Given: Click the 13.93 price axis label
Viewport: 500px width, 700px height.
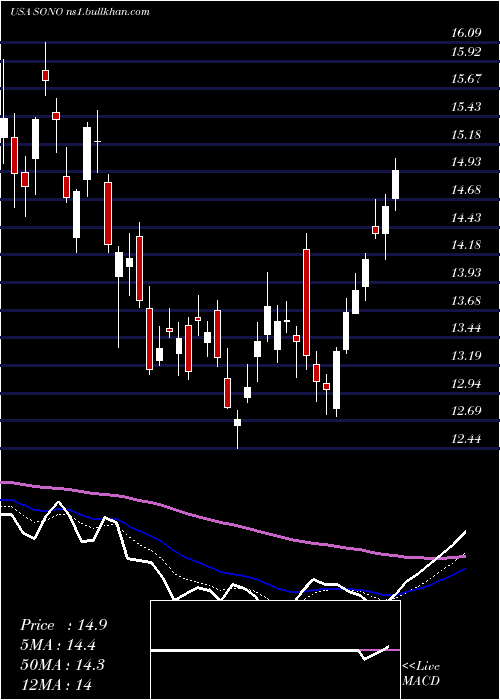Looking at the screenshot, I should coord(466,273).
